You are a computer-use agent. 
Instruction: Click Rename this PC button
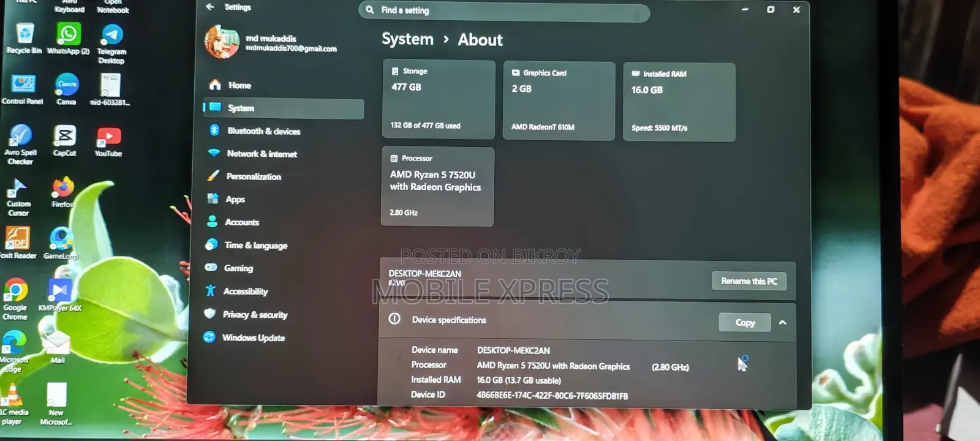(x=749, y=281)
